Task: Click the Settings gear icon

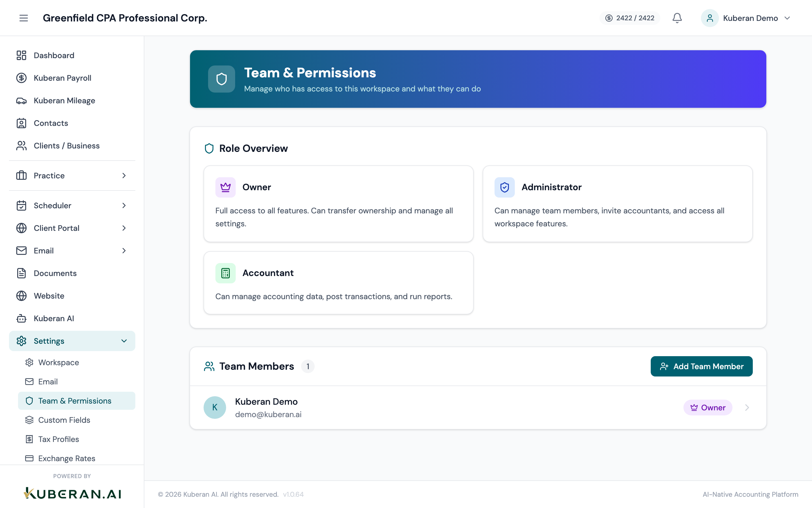Action: click(21, 341)
